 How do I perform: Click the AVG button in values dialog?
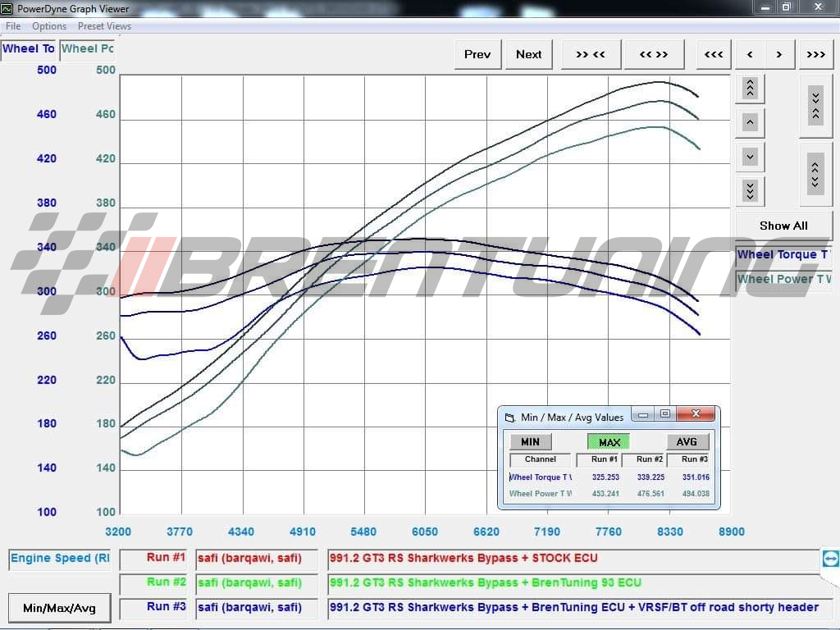[x=687, y=441]
